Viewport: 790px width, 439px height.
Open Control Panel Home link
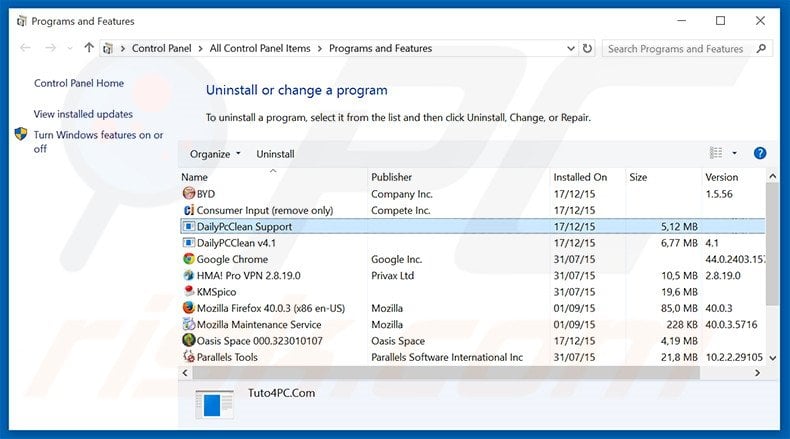click(79, 83)
